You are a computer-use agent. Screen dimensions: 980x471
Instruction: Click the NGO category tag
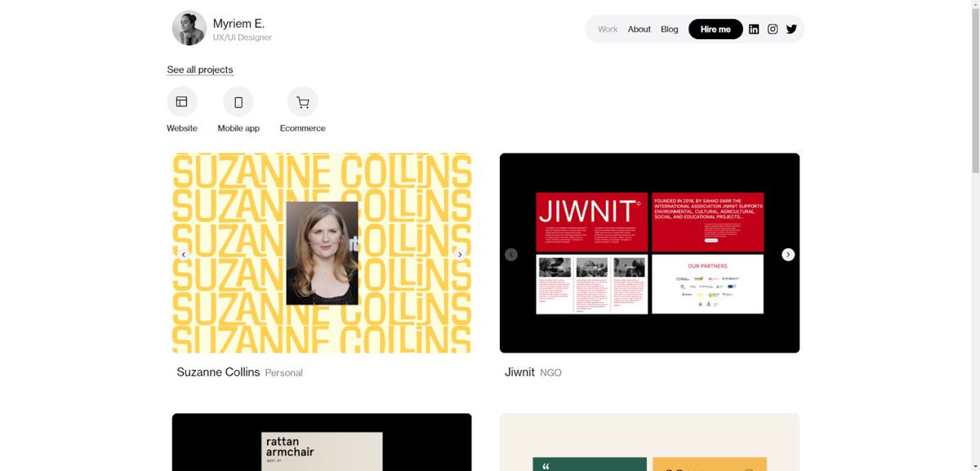coord(551,373)
